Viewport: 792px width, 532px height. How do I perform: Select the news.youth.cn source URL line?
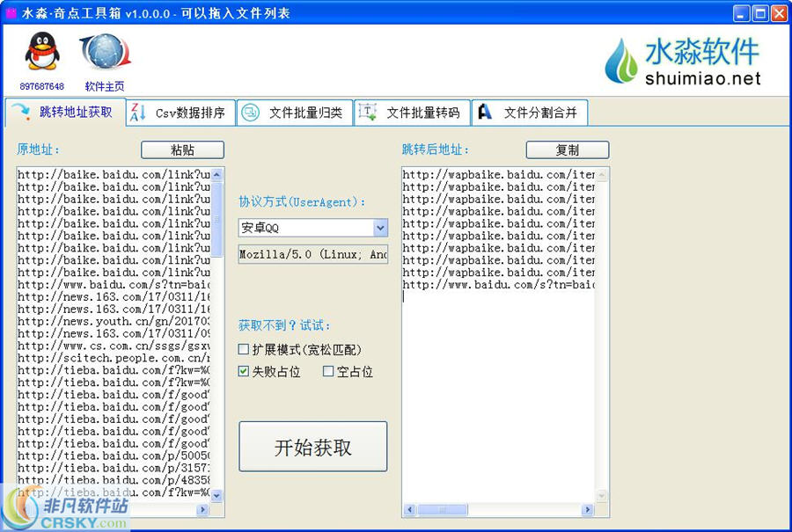114,321
